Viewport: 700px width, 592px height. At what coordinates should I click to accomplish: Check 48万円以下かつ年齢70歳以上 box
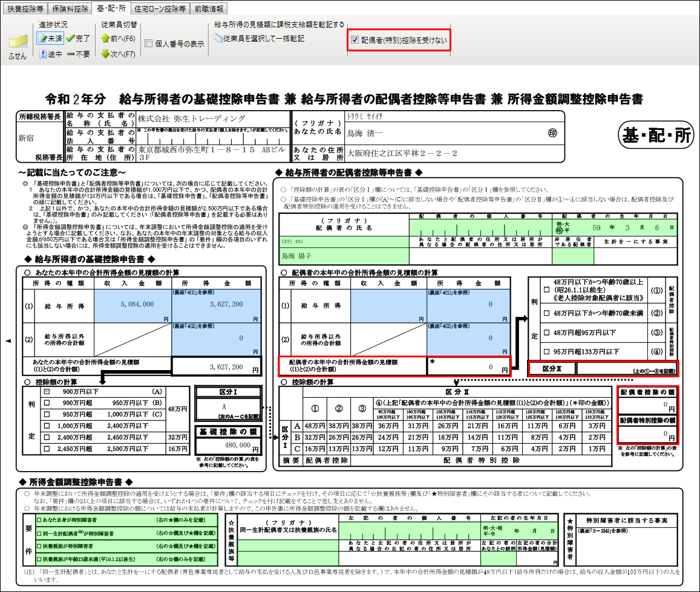546,290
